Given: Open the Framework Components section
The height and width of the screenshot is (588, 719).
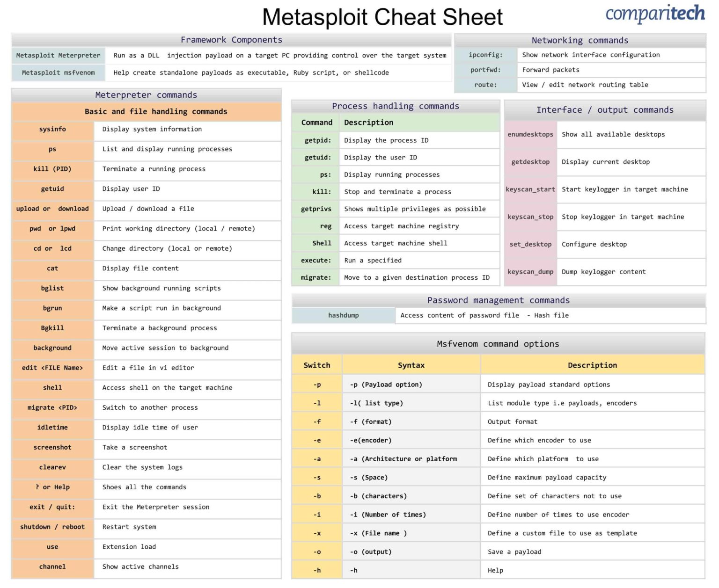Looking at the screenshot, I should click(231, 40).
